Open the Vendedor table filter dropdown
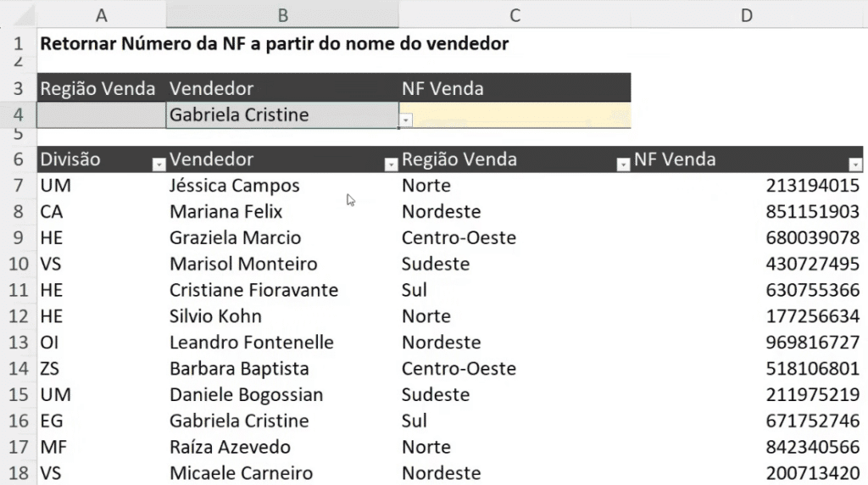Viewport: 868px width, 485px height. [391, 165]
